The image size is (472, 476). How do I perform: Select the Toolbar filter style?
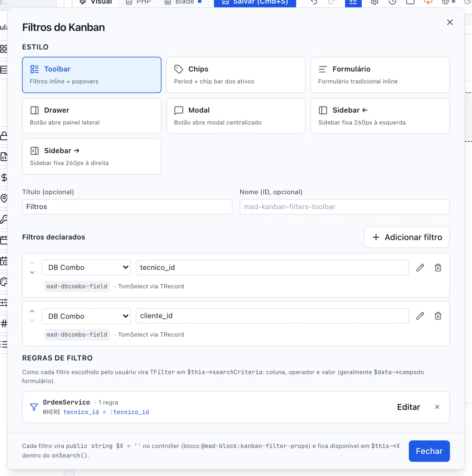[x=92, y=75]
